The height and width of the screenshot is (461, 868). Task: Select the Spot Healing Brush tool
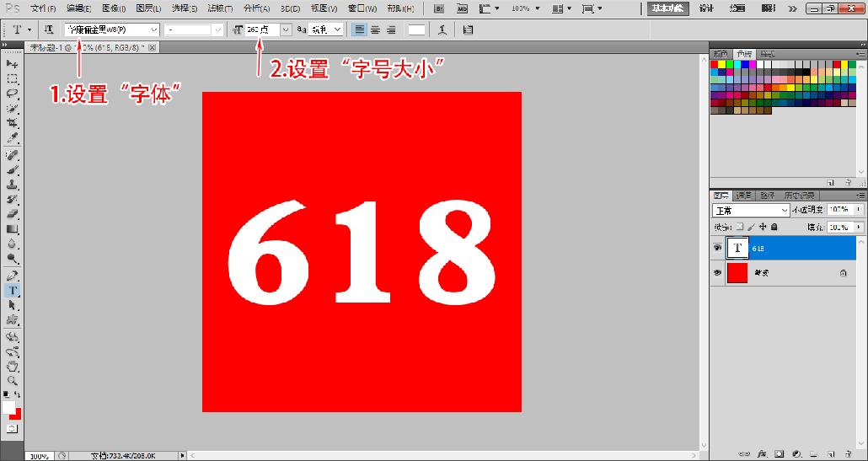(12, 155)
